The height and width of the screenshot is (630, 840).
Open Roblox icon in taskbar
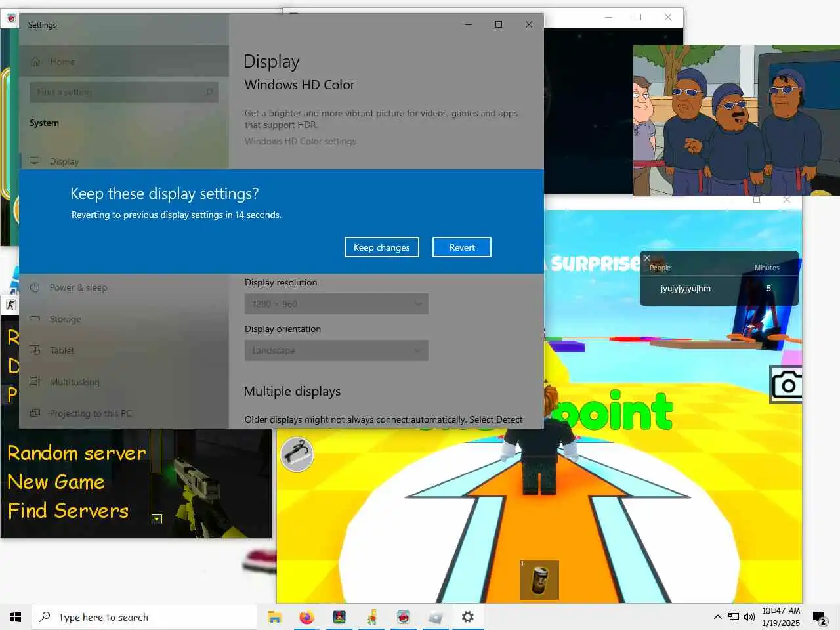(x=436, y=617)
